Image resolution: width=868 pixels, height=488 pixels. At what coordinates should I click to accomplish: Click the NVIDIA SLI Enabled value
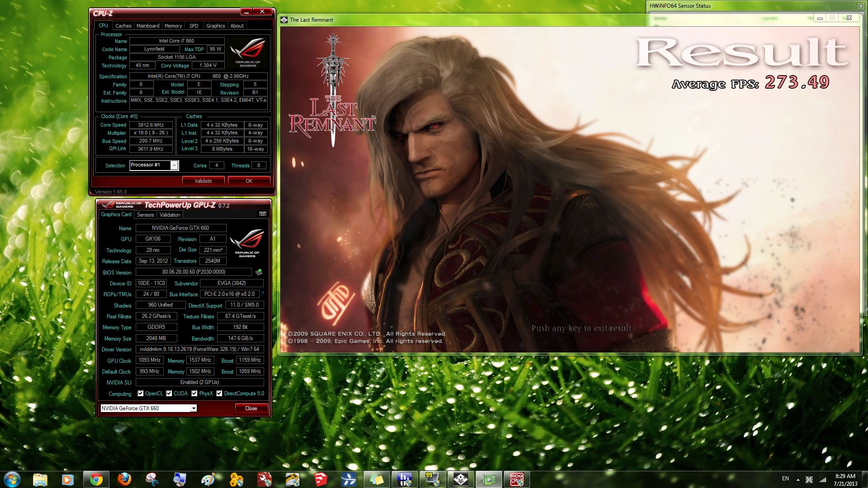pyautogui.click(x=199, y=383)
